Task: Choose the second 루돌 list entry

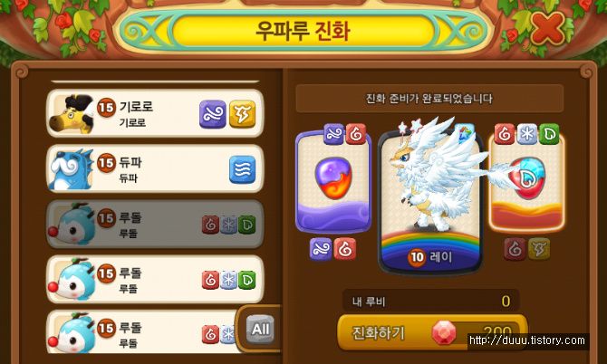Action: 155,280
